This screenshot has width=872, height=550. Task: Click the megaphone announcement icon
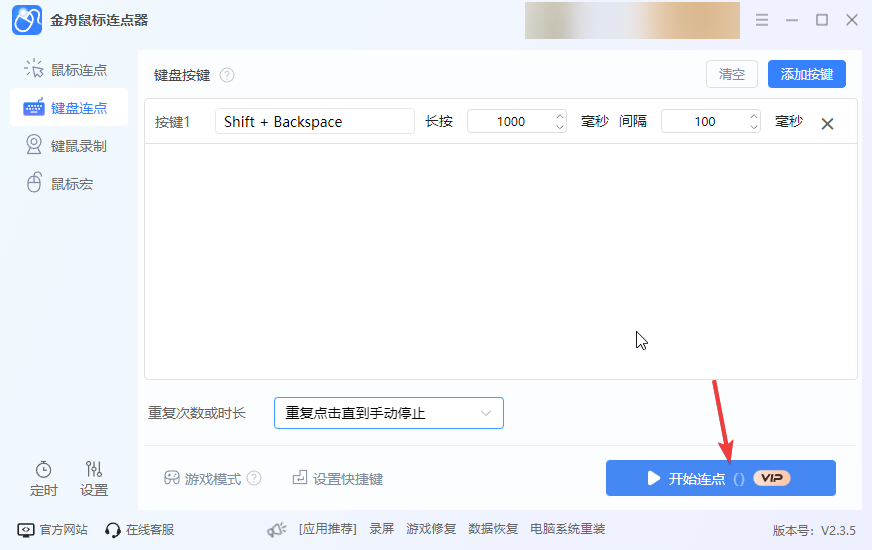277,530
